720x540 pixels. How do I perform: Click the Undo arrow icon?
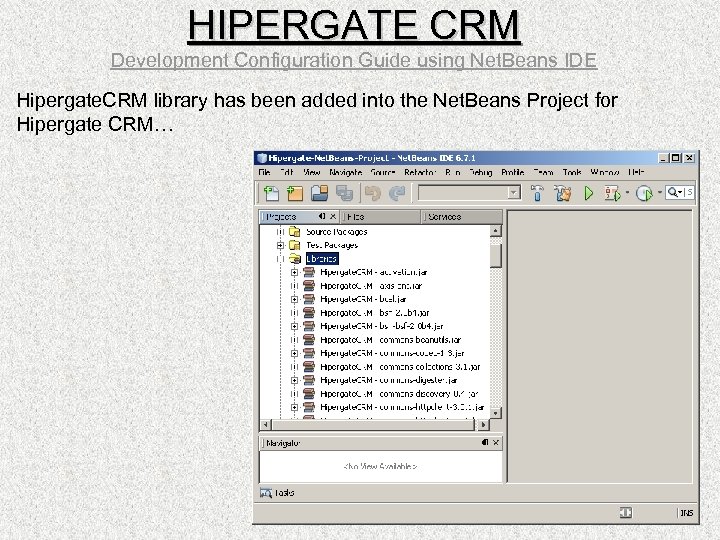373,193
